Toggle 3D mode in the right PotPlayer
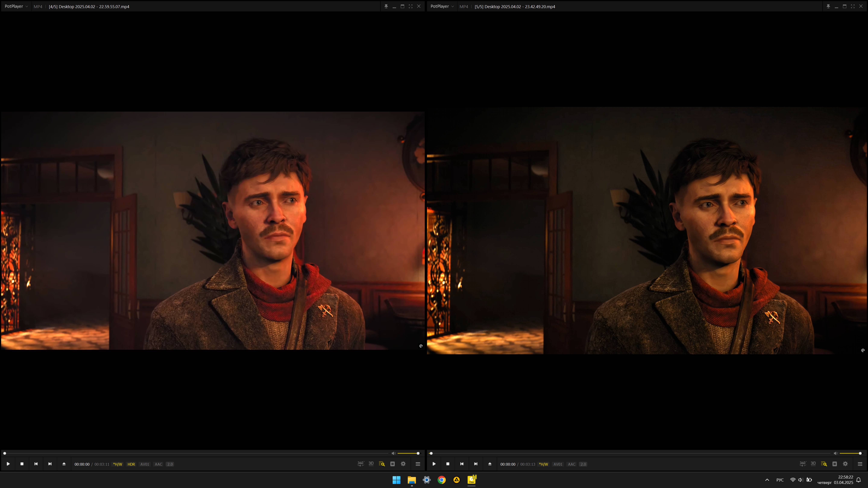The height and width of the screenshot is (488, 868). coord(813,464)
